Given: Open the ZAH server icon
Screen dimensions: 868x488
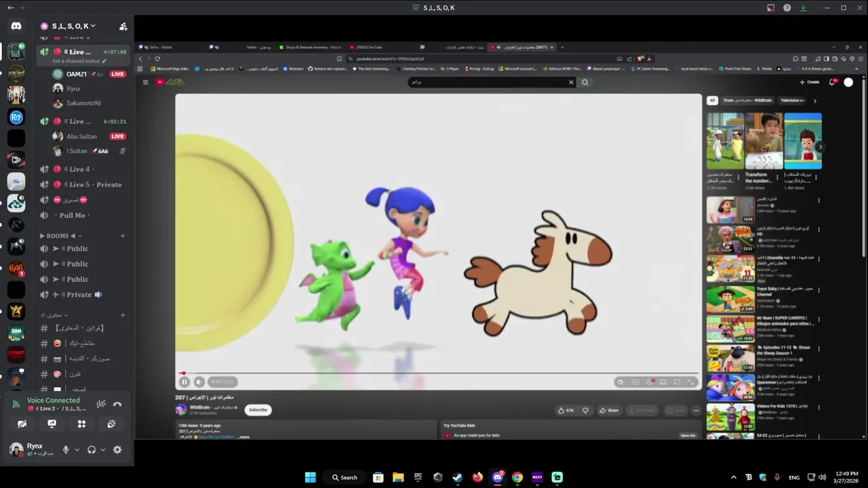Looking at the screenshot, I should click(x=16, y=333).
